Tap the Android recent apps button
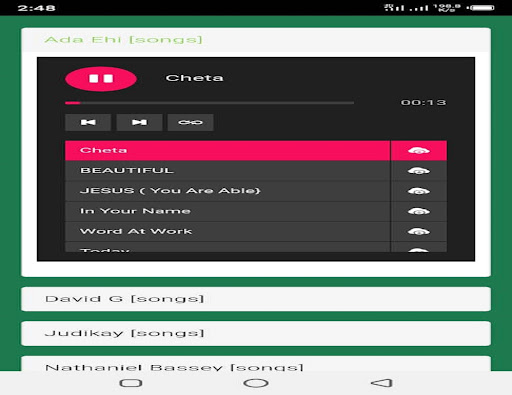Viewport: 512px width, 395px height. coord(131,383)
